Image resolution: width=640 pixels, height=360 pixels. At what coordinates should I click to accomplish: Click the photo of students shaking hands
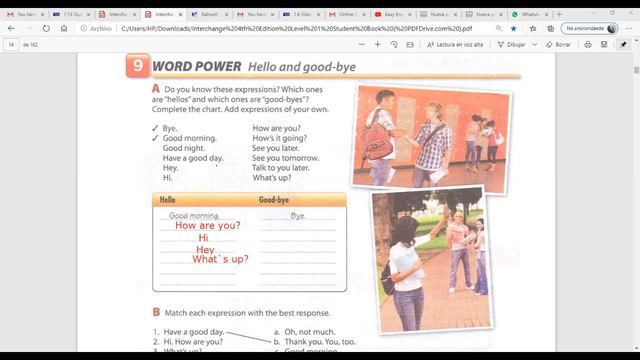pyautogui.click(x=431, y=138)
